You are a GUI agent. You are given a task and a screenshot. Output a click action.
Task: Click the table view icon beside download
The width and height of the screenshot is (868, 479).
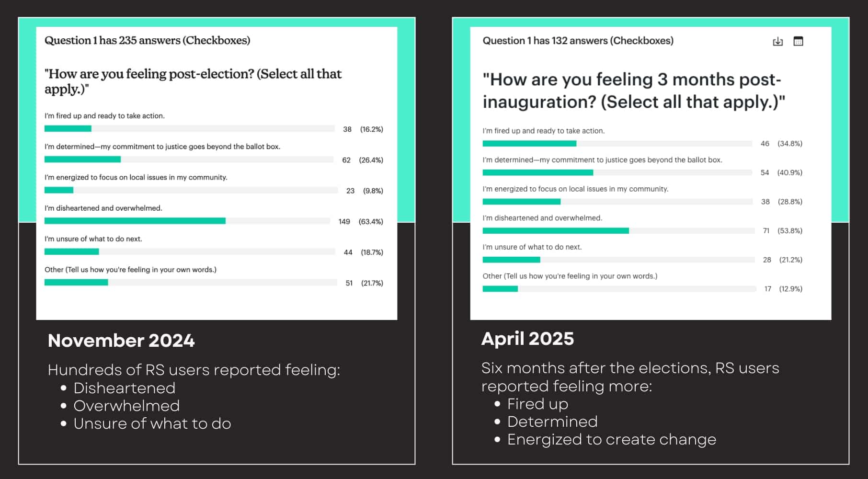click(x=798, y=41)
